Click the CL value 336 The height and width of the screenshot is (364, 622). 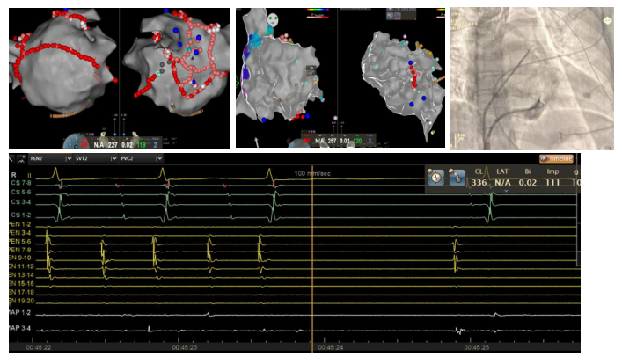479,182
